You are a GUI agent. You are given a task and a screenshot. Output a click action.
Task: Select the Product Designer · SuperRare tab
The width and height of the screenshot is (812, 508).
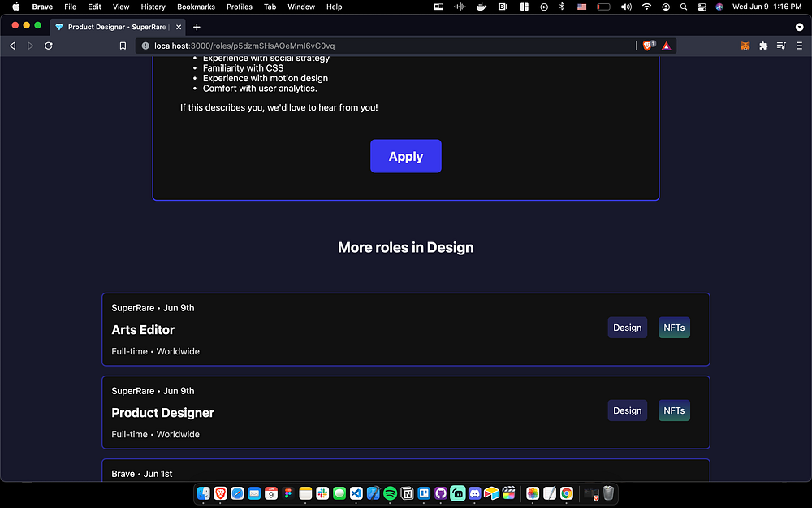(x=118, y=27)
